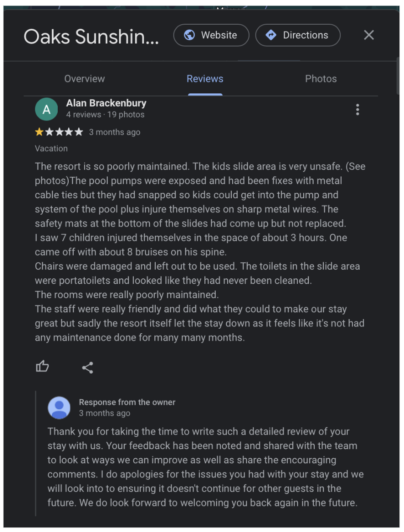This screenshot has height=532, width=404.
Task: Open the resort's Website
Action: [x=211, y=35]
